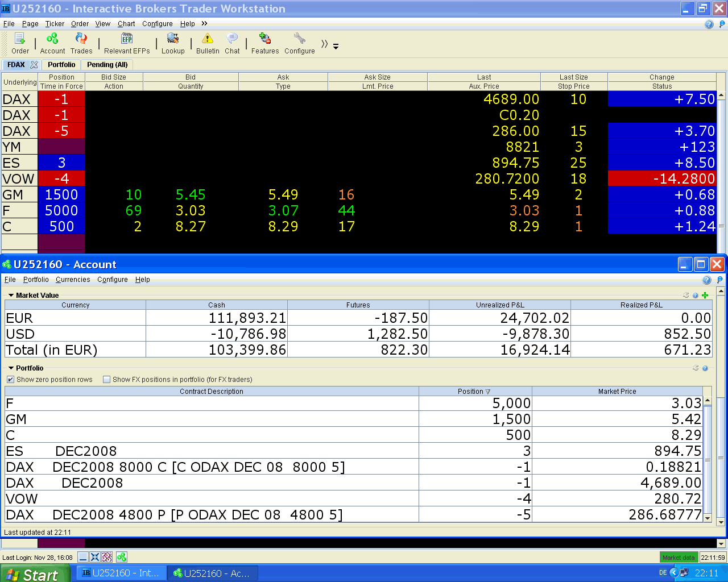
Task: Switch to Trader Workstation taskbar button
Action: pos(121,573)
